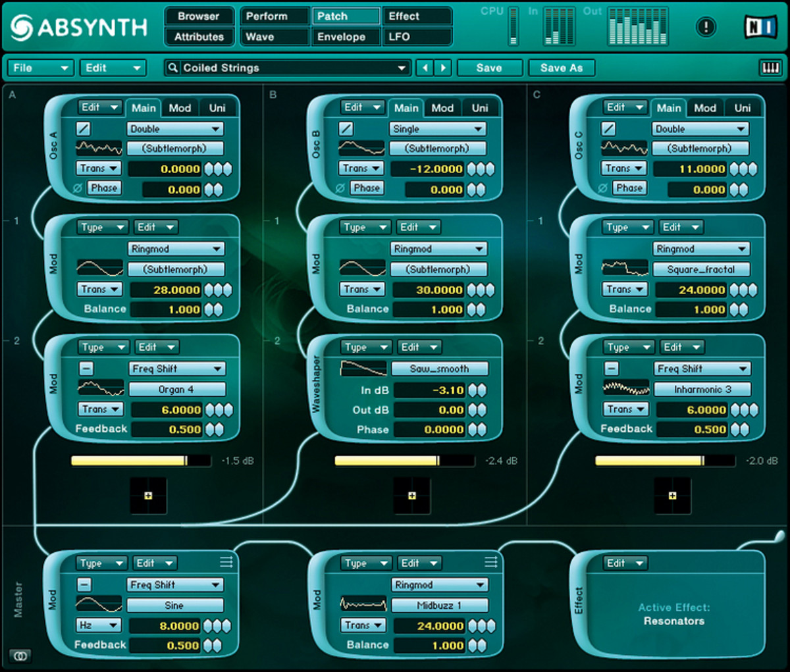Viewport: 790px width, 672px height.
Task: Click the pan crosshair below channel A
Action: click(148, 496)
